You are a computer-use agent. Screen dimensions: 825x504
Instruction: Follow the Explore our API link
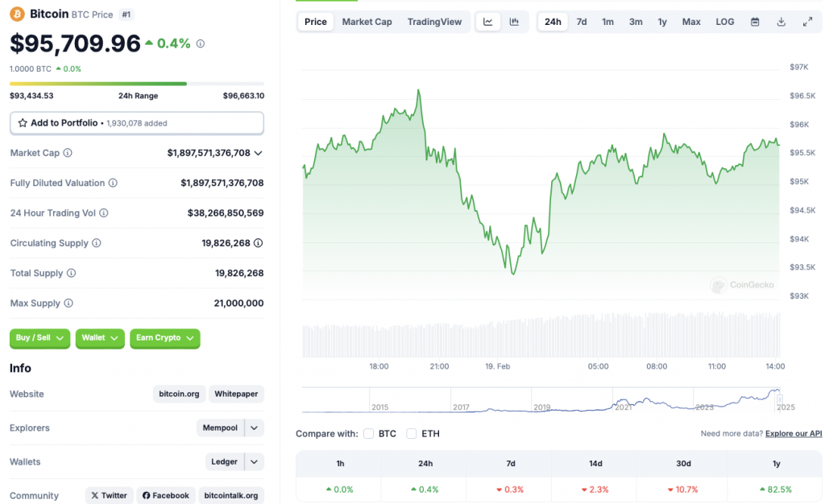coord(794,434)
